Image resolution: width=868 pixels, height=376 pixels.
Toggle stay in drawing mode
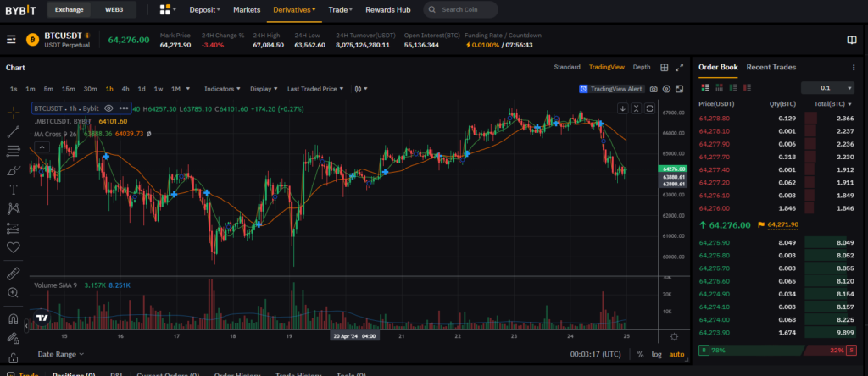click(x=14, y=338)
